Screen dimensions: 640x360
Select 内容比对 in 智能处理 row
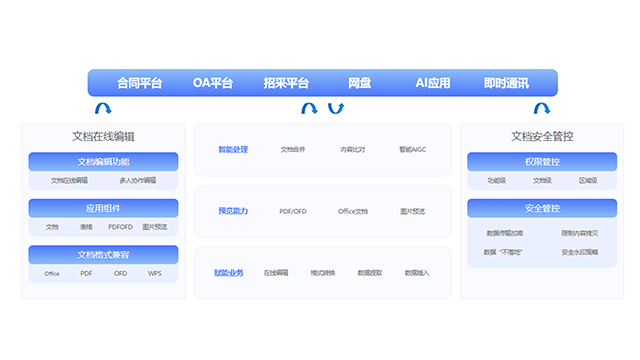pyautogui.click(x=353, y=150)
